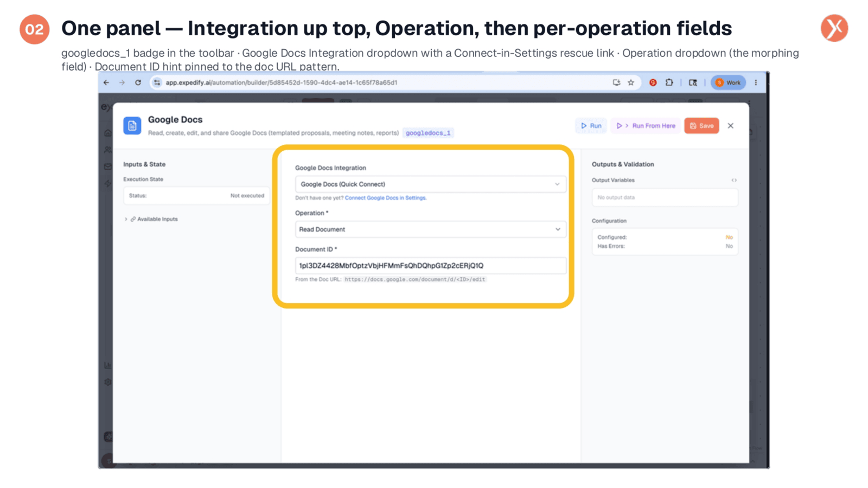868x488 pixels.
Task: Click the docs.google.com URL pattern hint
Action: coord(415,279)
